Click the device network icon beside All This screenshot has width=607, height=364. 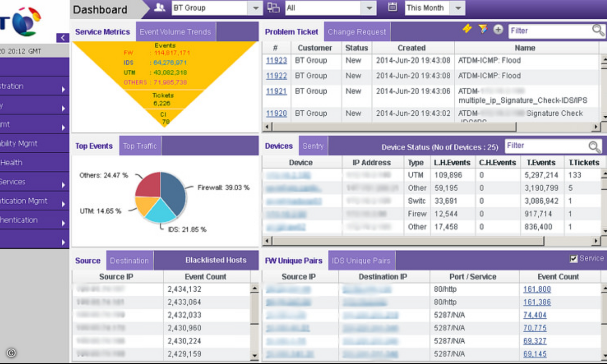273,8
